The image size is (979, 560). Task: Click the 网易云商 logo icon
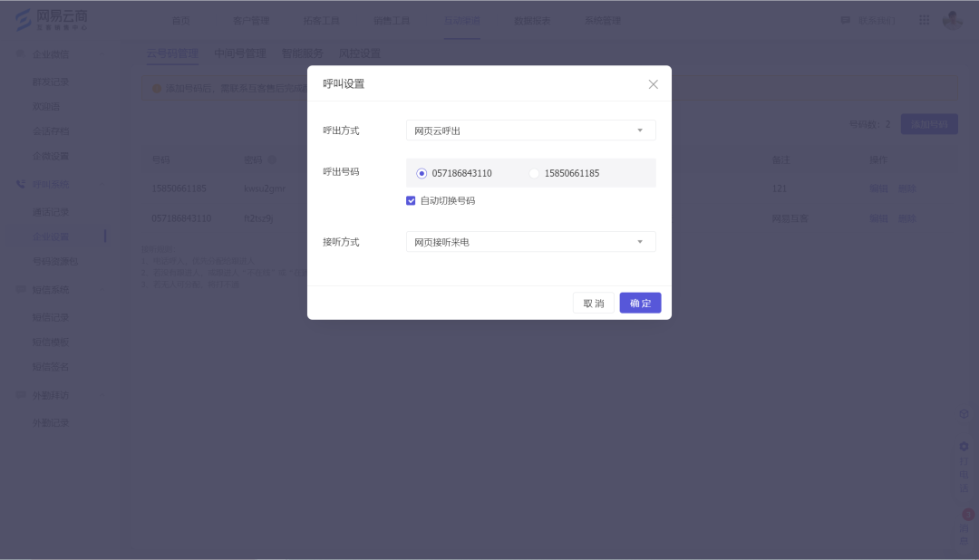(x=24, y=18)
